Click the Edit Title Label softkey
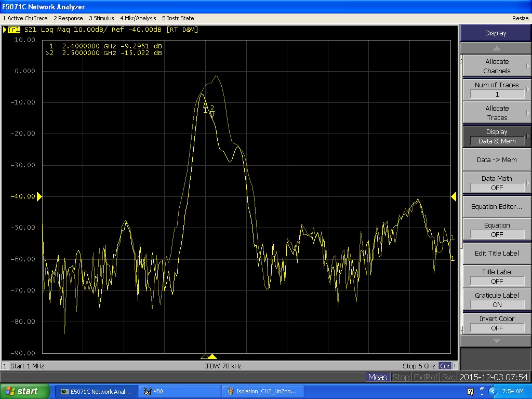Viewport: 532px width, 399px height. click(x=497, y=254)
